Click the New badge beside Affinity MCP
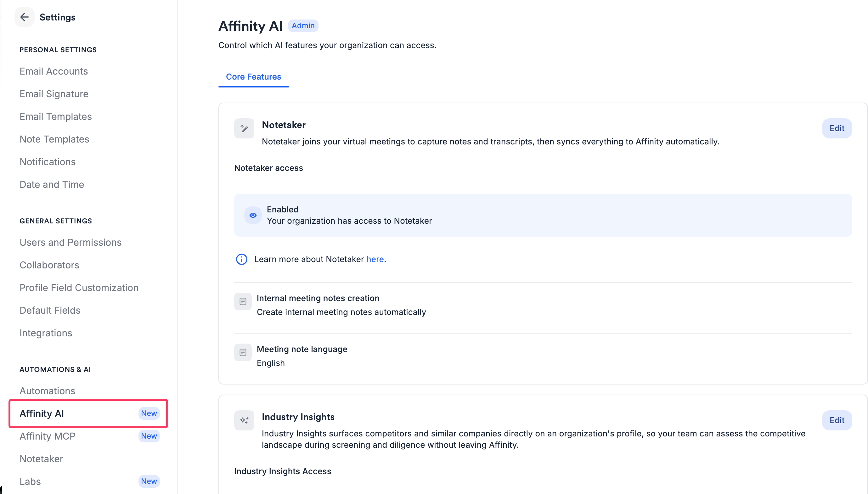 [149, 436]
